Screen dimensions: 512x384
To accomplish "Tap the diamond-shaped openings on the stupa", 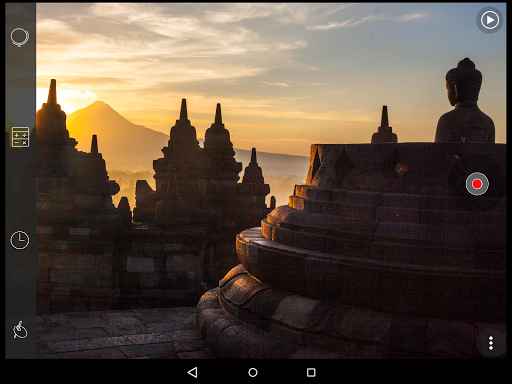I will tap(368, 163).
